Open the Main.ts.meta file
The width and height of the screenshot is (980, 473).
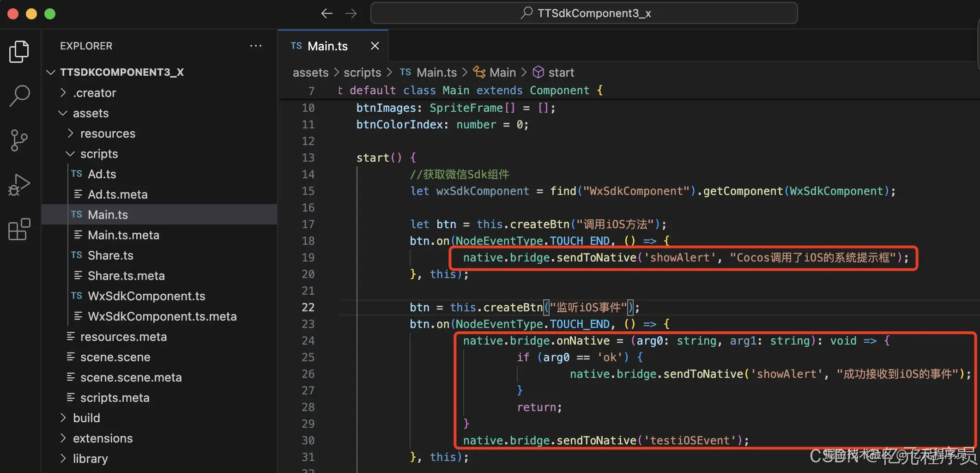[x=159, y=235]
